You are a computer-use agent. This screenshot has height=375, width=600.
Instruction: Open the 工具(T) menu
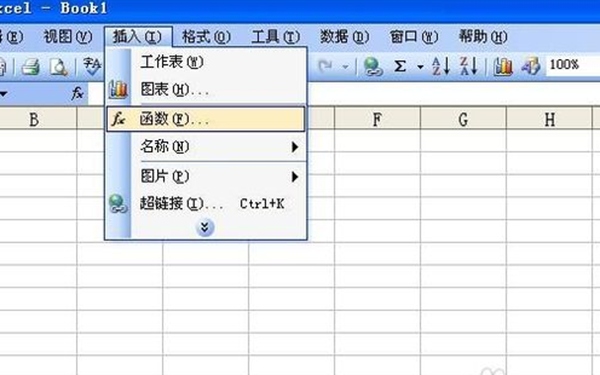point(276,37)
